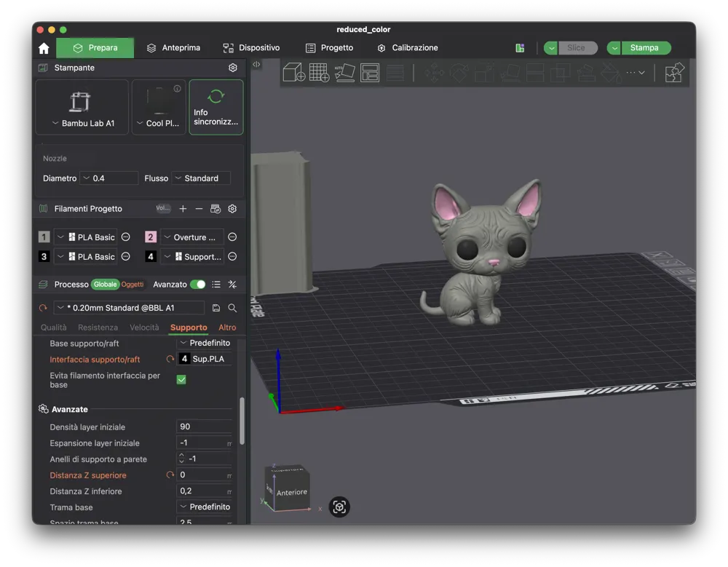Click the Add Cube object toolbar icon
Image resolution: width=728 pixels, height=567 pixels.
point(294,73)
